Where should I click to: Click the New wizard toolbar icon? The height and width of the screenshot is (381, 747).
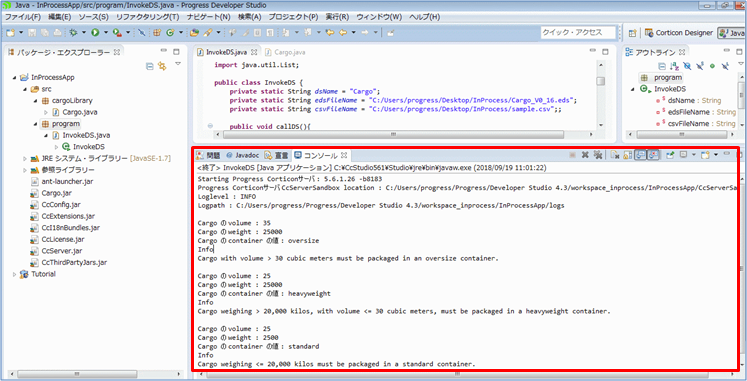click(x=10, y=32)
